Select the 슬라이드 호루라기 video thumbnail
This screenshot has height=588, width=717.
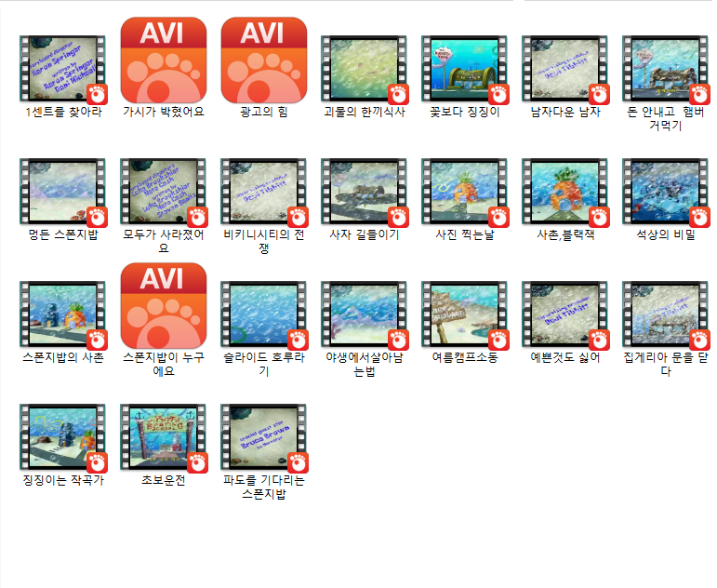[264, 314]
